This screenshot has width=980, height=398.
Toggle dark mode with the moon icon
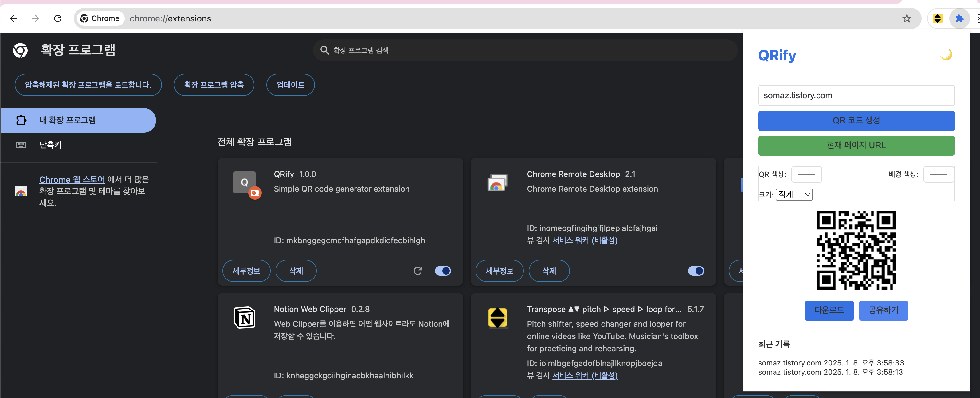click(946, 55)
